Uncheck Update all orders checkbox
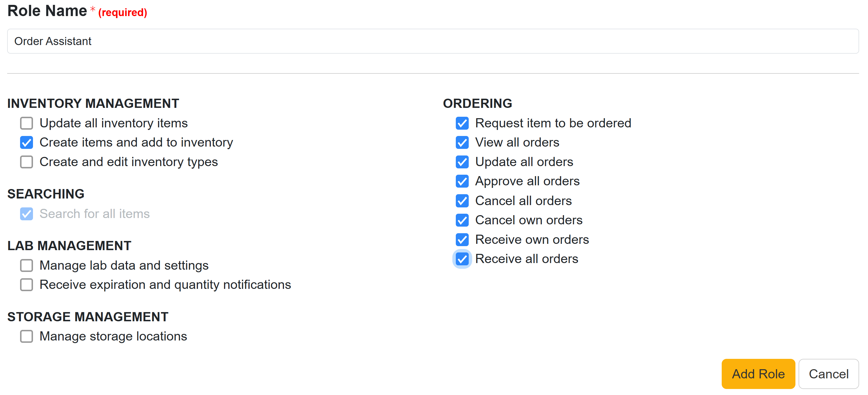This screenshot has height=395, width=868. click(462, 162)
